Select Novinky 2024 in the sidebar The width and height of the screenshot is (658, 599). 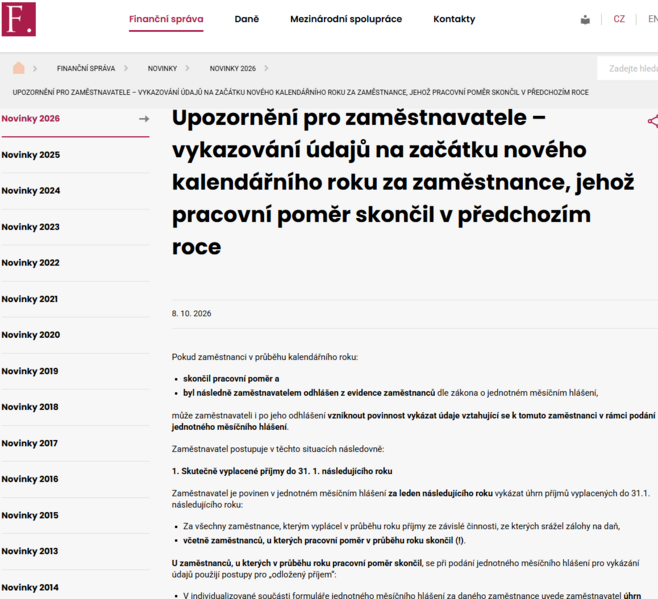click(x=31, y=191)
